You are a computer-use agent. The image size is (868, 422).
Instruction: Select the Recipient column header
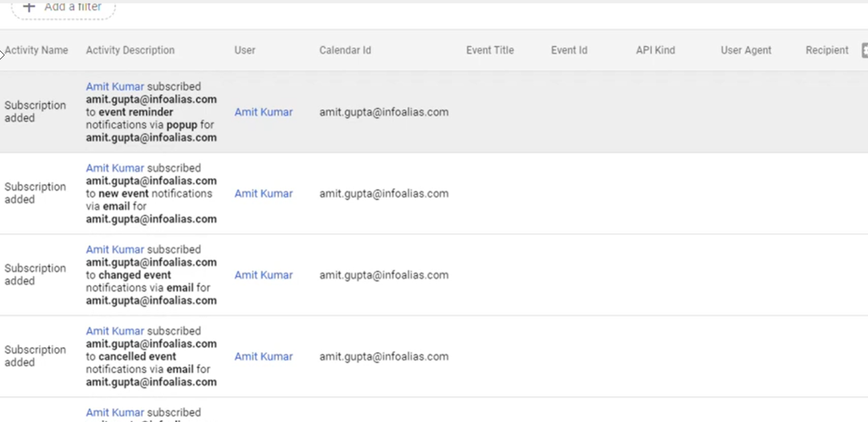pos(827,50)
